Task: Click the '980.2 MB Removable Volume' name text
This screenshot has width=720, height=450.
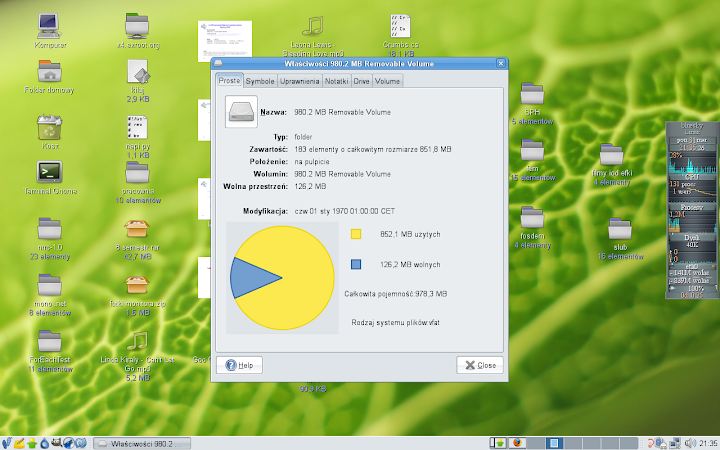Action: coord(343,112)
